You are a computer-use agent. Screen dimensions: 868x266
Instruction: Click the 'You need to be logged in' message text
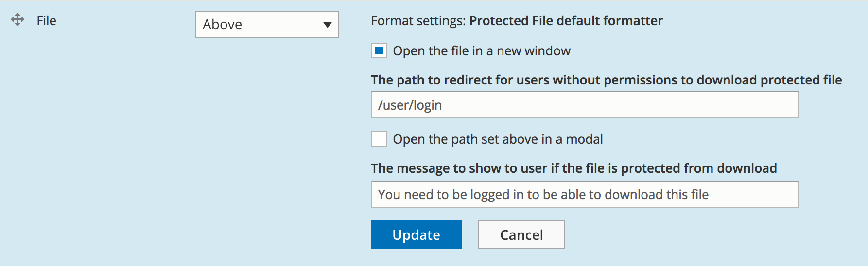point(543,195)
